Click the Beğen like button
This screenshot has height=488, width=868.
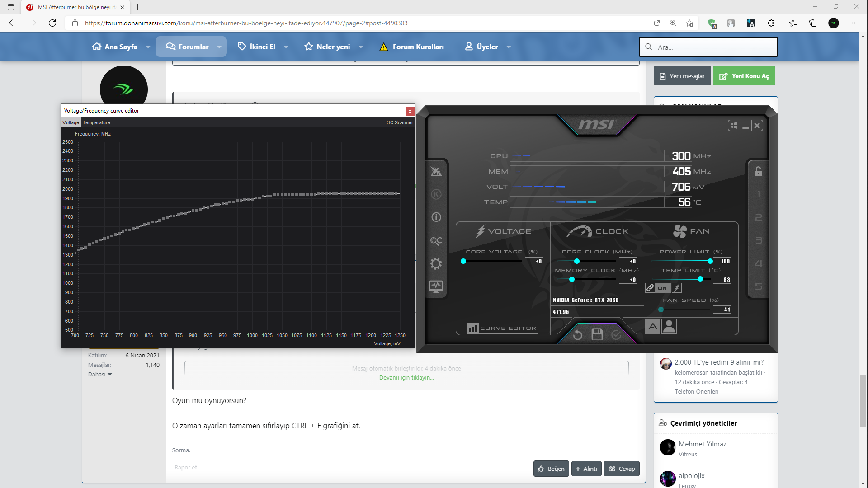(551, 469)
